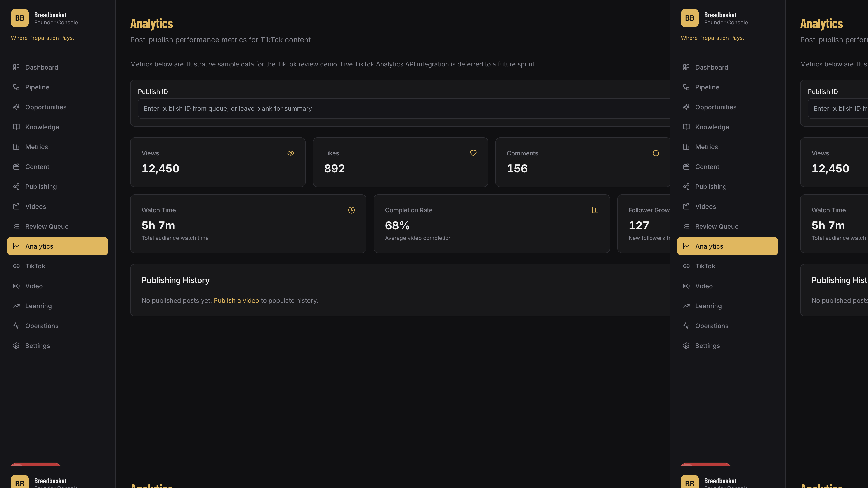Open Operations label in right sidebar copy

(x=712, y=326)
